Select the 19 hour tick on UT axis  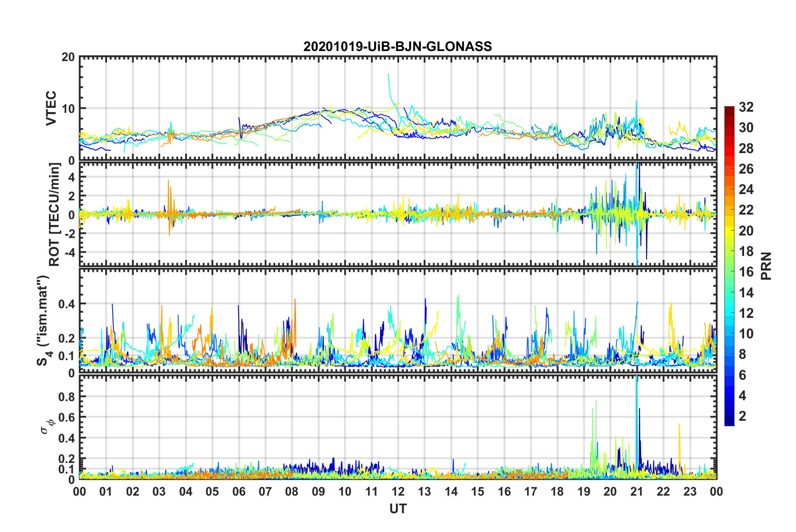tap(584, 491)
